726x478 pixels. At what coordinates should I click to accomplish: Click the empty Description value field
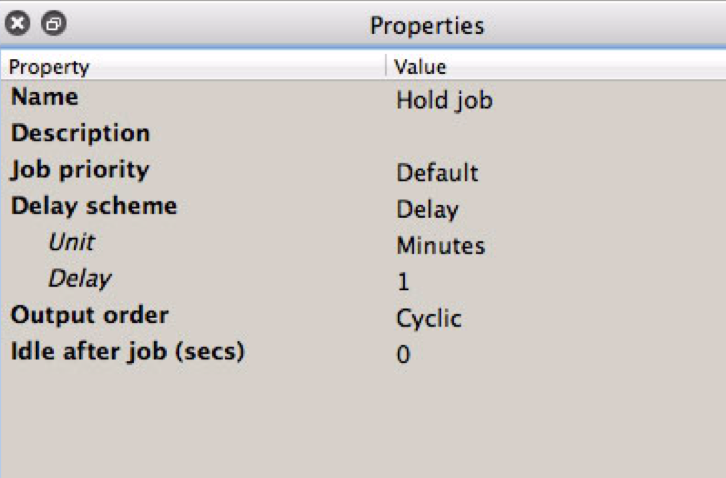[x=556, y=133]
